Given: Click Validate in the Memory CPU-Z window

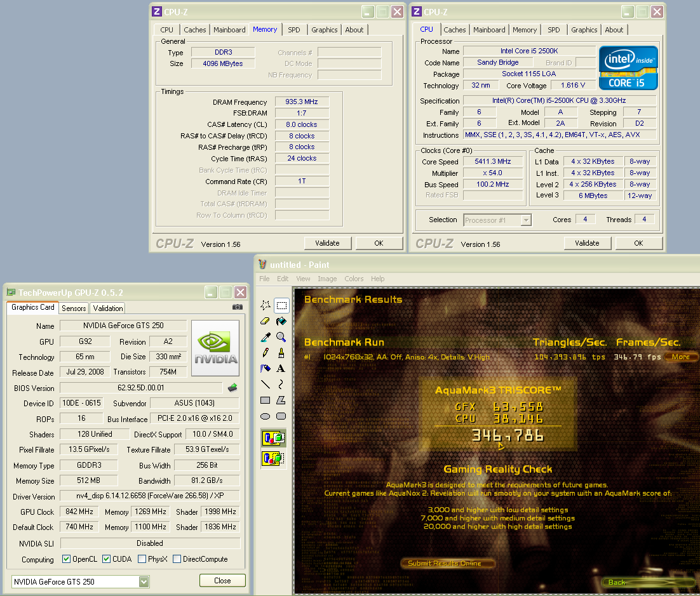Looking at the screenshot, I should 327,243.
